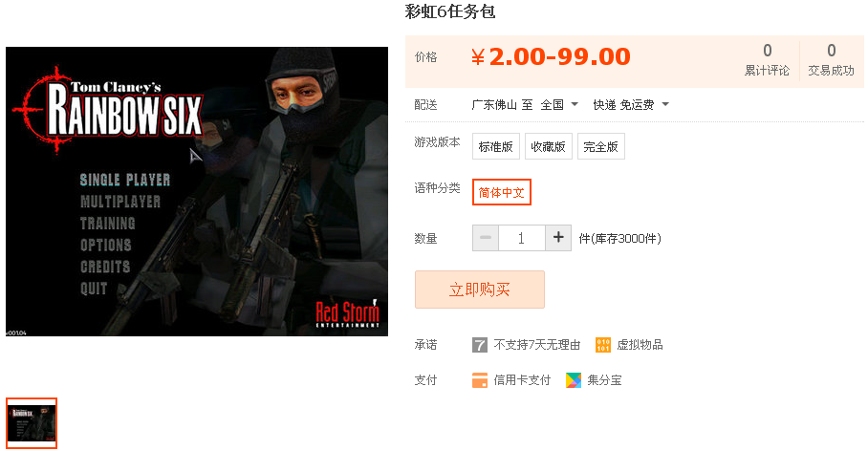The image size is (868, 451).
Task: Click the 立即购买 buy now button
Action: pos(479,290)
